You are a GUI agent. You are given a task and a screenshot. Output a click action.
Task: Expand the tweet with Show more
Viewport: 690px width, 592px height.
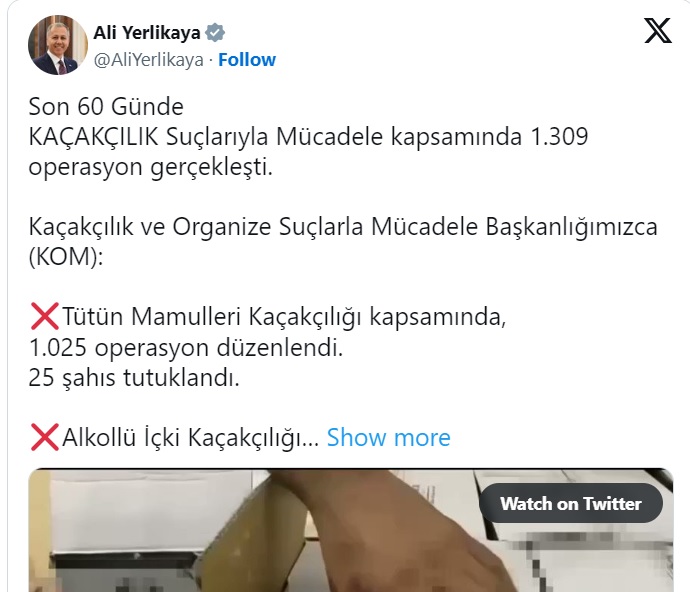(x=389, y=438)
